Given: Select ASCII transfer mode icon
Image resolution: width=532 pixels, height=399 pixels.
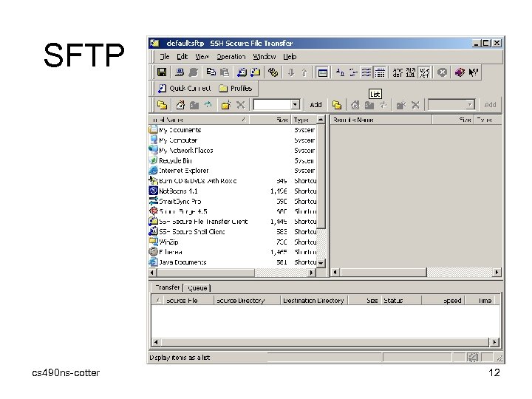Looking at the screenshot, I should click(398, 72).
